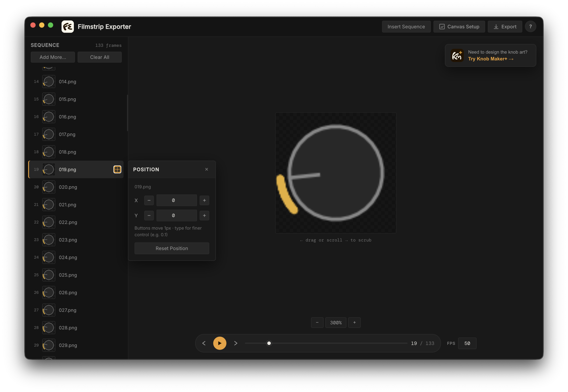Toggle position icon on 019.png row
The image size is (568, 392).
[117, 169]
